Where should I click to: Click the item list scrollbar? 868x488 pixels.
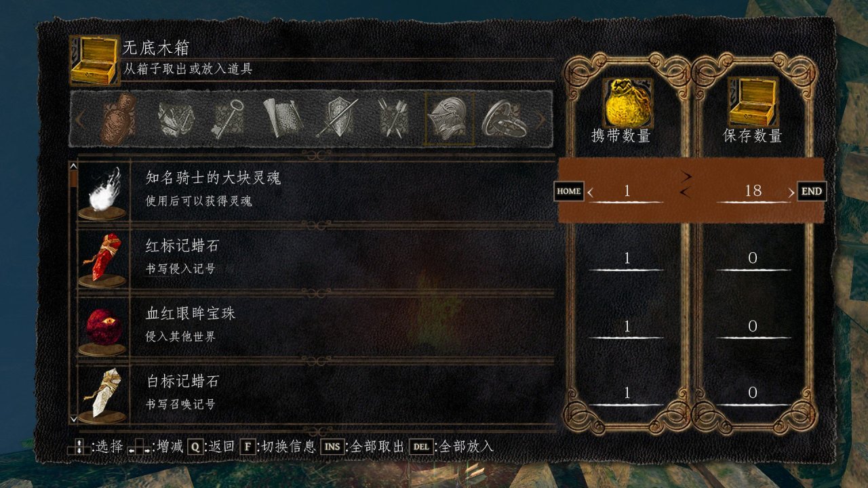tap(73, 293)
